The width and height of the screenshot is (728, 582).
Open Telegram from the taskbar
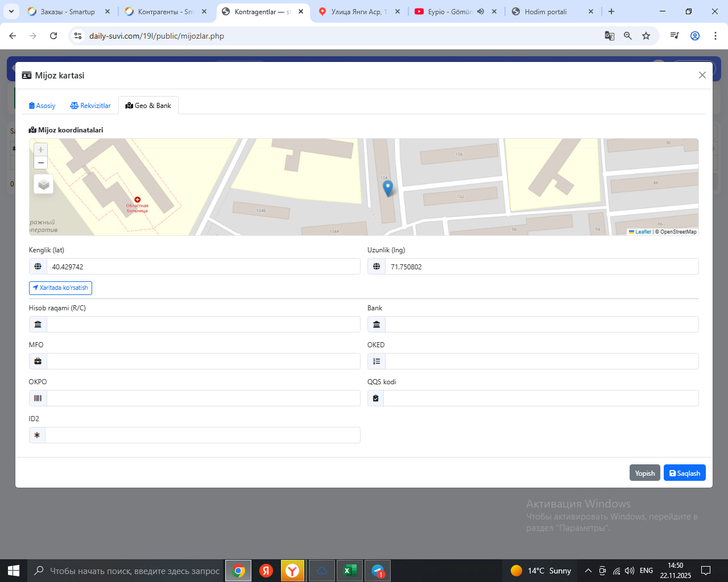(378, 571)
